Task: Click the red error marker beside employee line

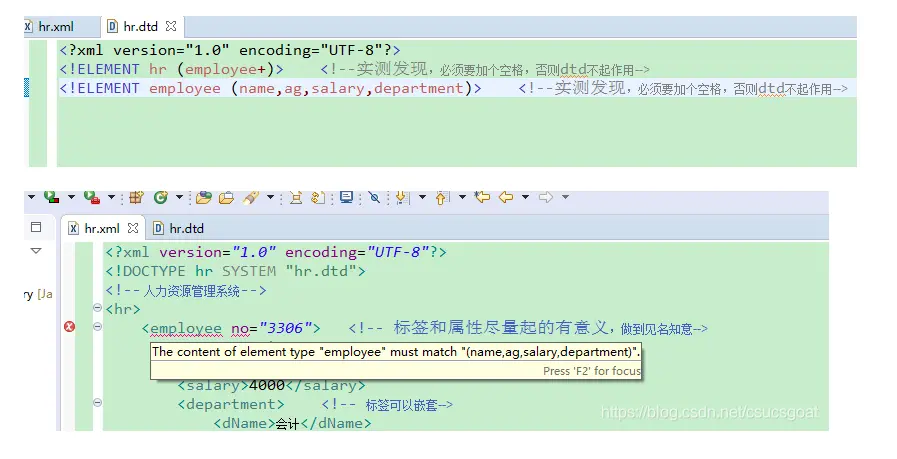Action: (69, 327)
